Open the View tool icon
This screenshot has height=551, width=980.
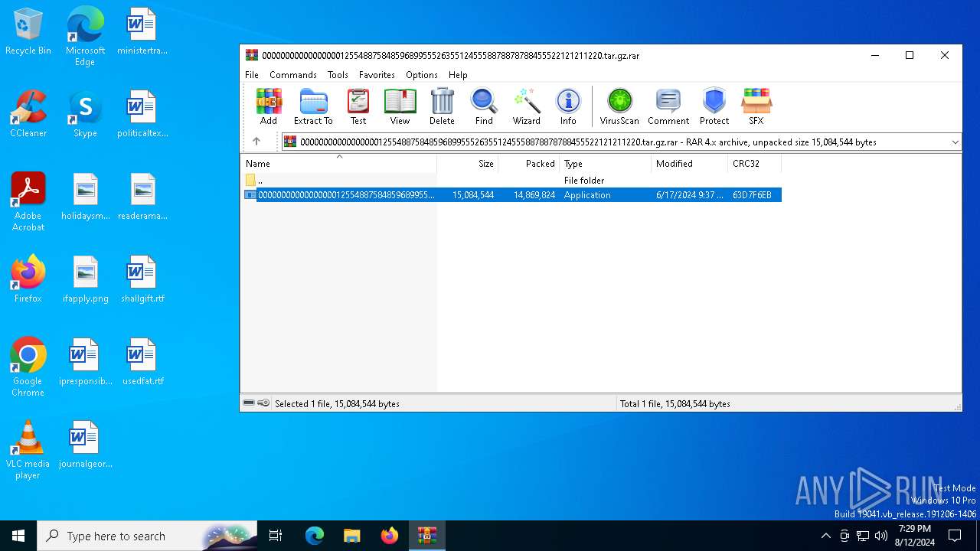[400, 106]
